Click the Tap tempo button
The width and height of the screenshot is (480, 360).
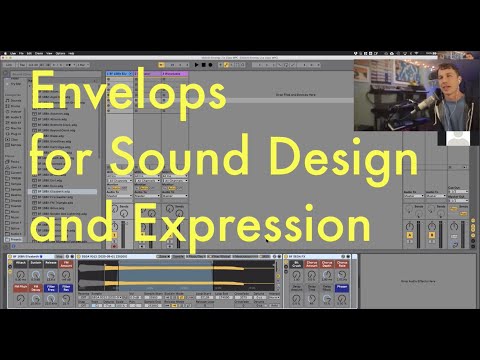pos(22,65)
